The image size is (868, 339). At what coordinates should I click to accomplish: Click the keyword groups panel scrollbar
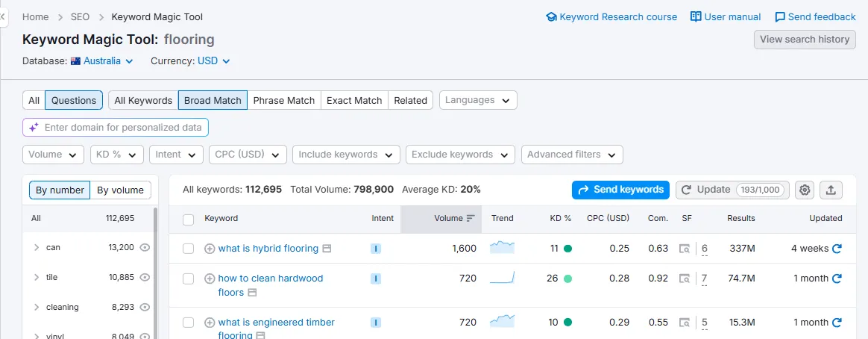coord(156,273)
